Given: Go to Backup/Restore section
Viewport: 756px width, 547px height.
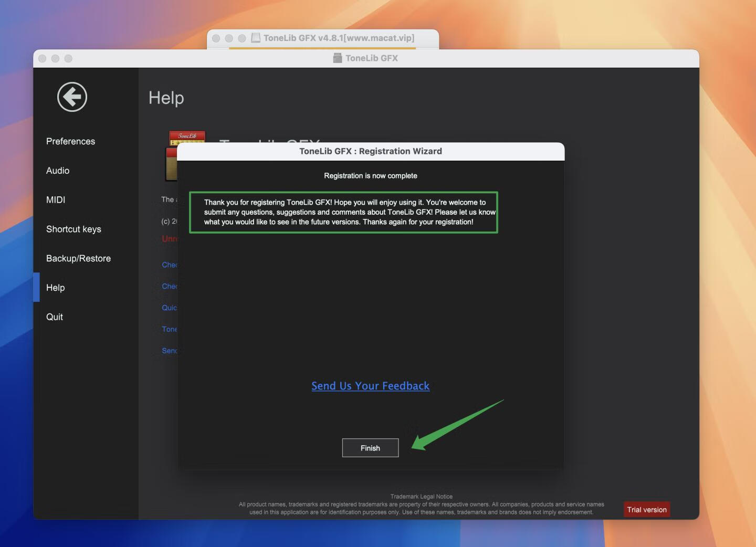Looking at the screenshot, I should point(78,258).
